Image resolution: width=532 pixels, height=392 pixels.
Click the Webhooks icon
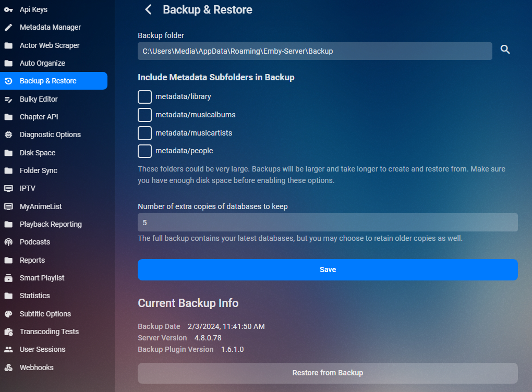[8, 367]
